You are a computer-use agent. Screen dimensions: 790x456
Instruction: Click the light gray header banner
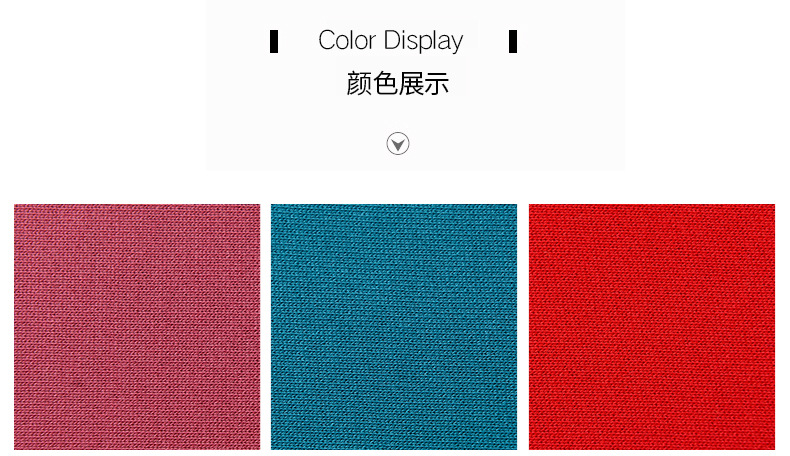[416, 85]
